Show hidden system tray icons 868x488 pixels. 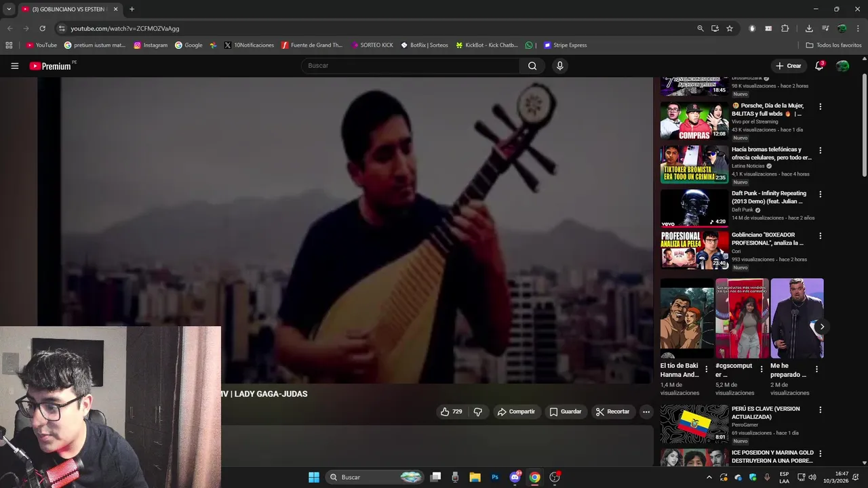pos(709,477)
